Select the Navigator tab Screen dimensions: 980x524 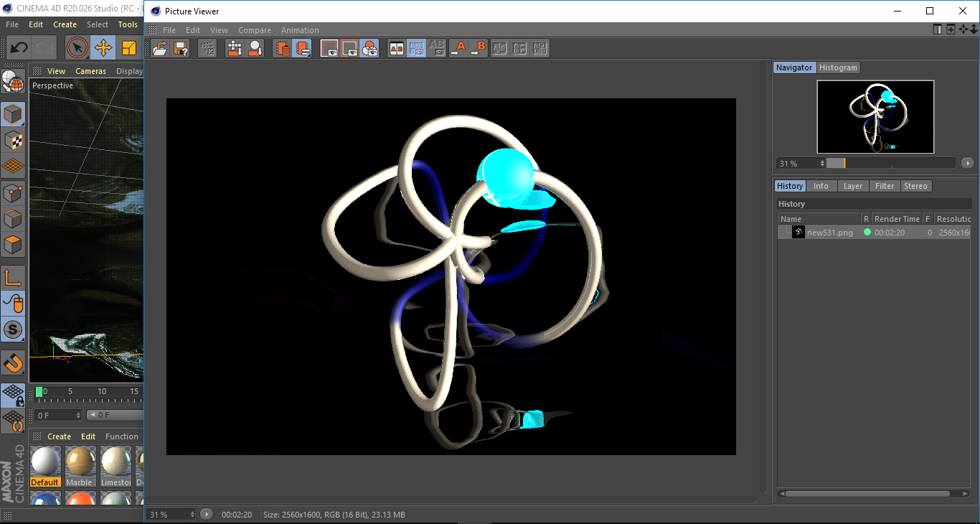pyautogui.click(x=794, y=67)
